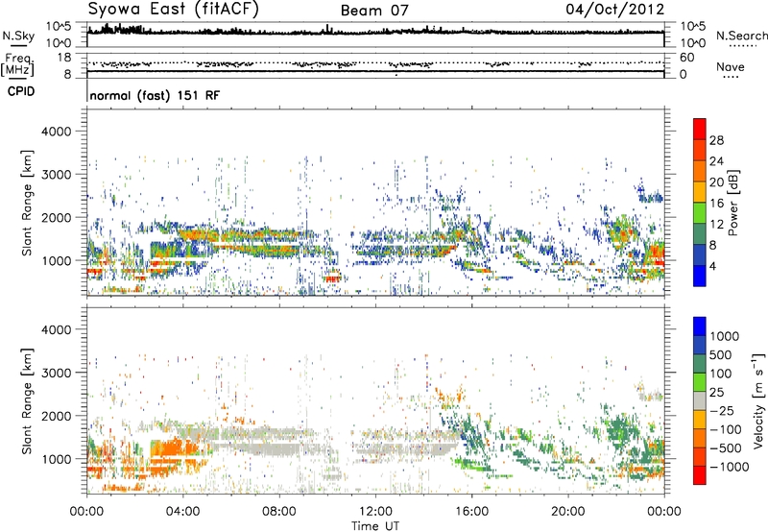Image resolution: width=768 pixels, height=532 pixels.
Task: Click the "4000" tick of the power panel
Action: [x=56, y=132]
